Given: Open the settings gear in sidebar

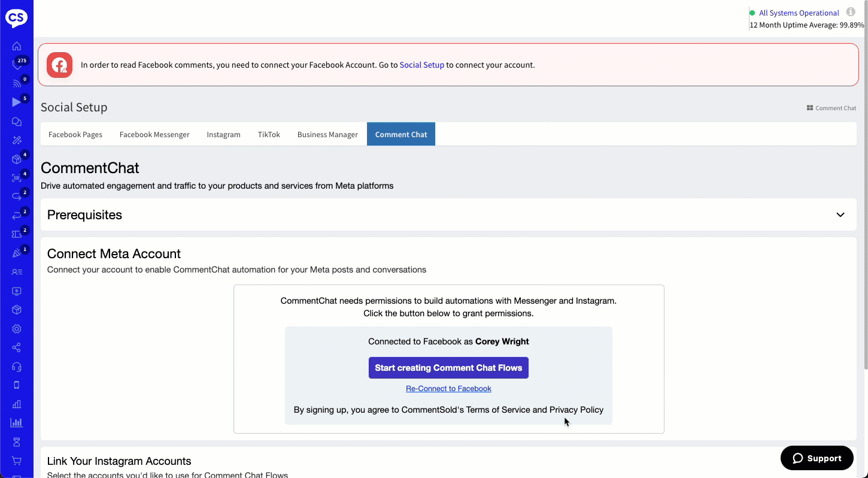Looking at the screenshot, I should click(17, 329).
